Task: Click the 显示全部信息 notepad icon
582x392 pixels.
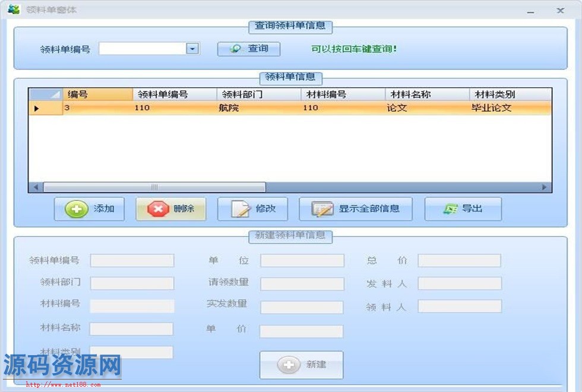Action: tap(322, 209)
